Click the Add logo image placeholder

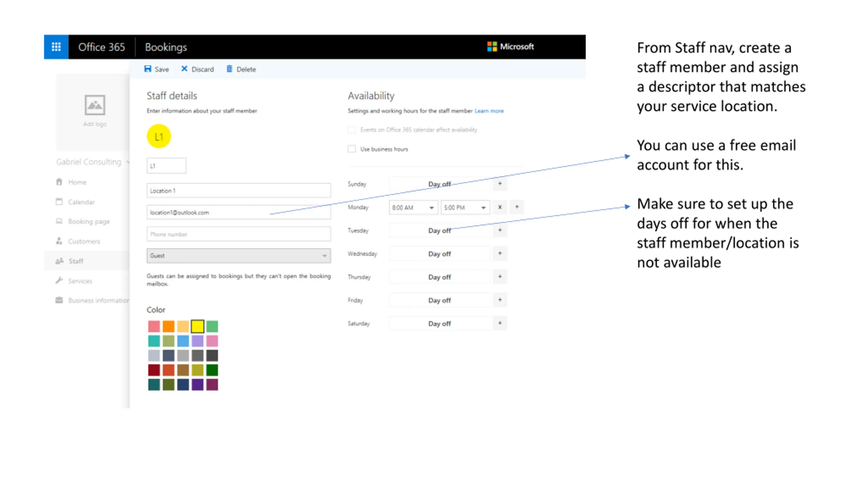click(95, 105)
